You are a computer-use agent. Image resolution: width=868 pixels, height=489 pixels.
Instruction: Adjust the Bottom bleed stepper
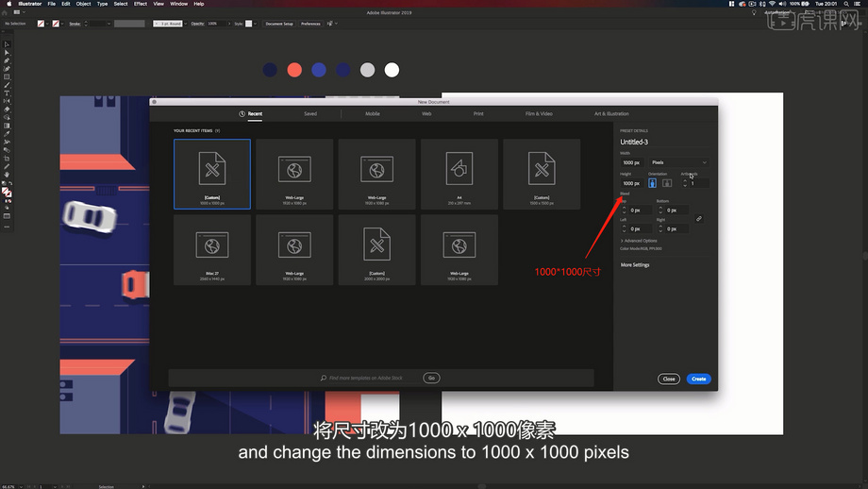659,210
